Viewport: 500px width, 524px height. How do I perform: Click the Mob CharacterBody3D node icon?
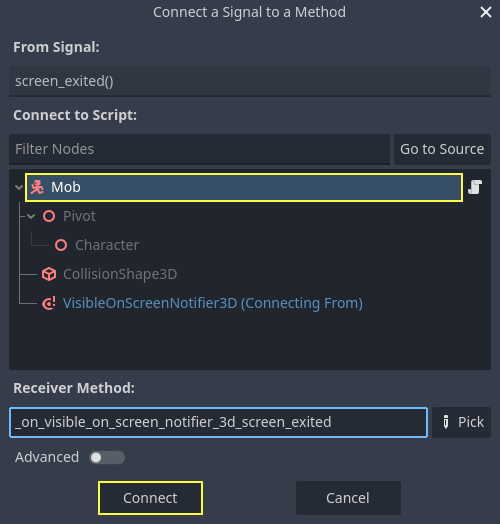(37, 187)
